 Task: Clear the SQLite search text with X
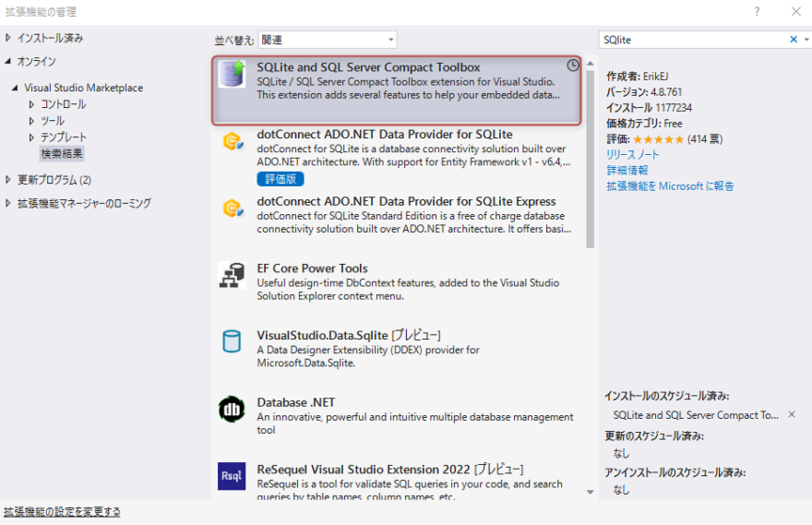[793, 40]
